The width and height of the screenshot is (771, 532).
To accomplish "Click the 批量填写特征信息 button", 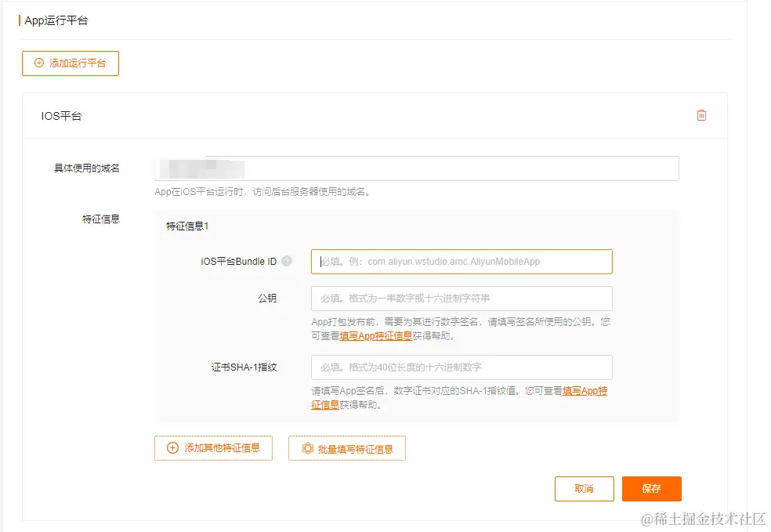I will coord(347,448).
